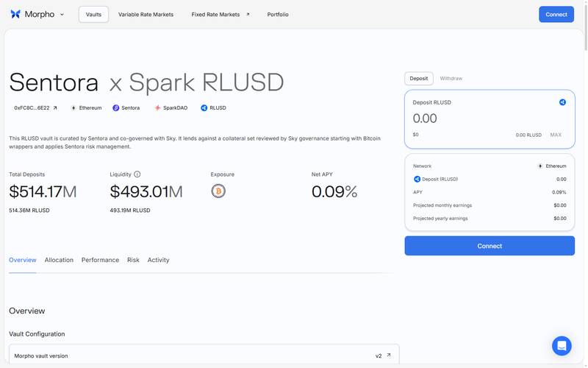
Task: Click RLUSD icon in Deposit (RLUSD) row
Action: 417,179
